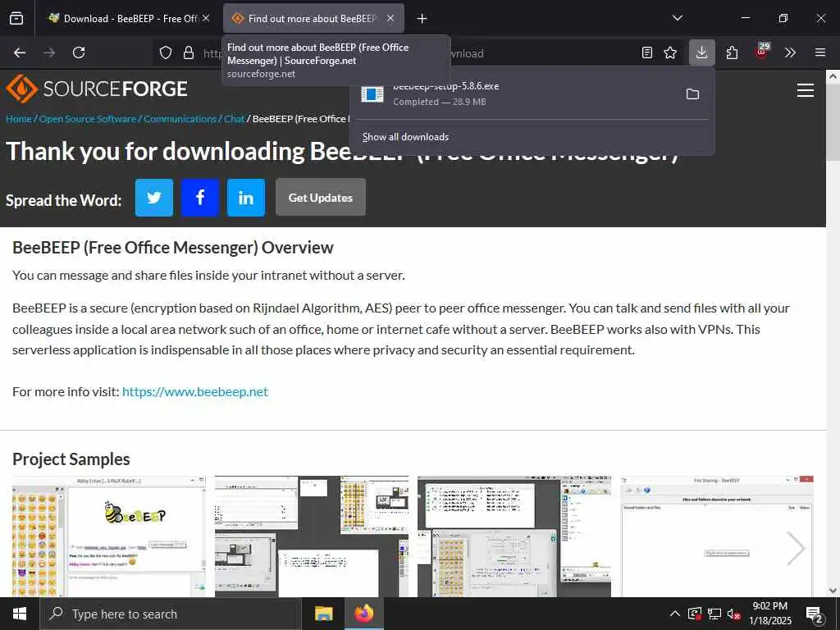This screenshot has height=630, width=840.
Task: Open the Chat breadcrumb link
Action: tap(234, 119)
